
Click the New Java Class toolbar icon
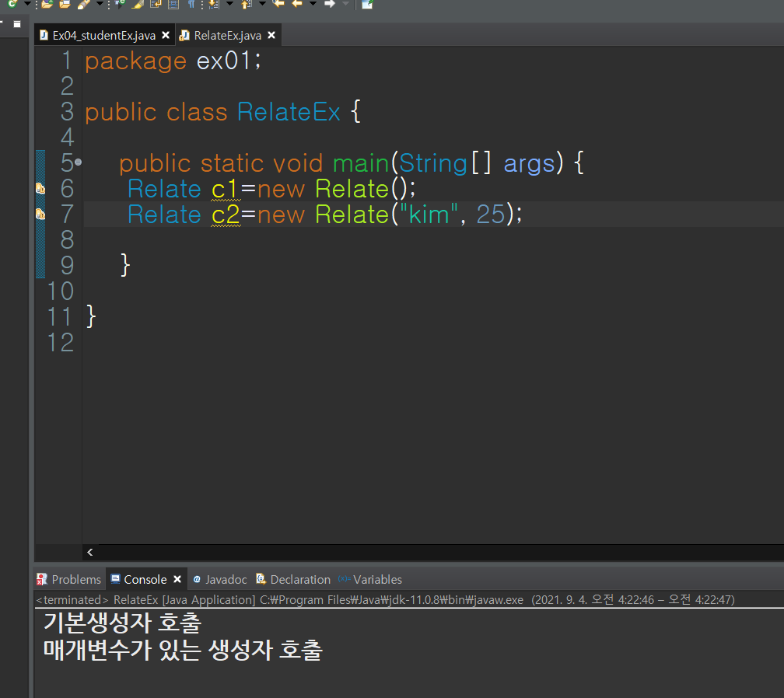tap(12, 3)
